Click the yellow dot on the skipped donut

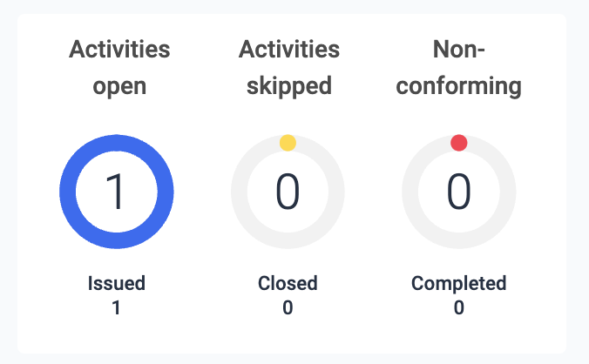[x=288, y=142]
